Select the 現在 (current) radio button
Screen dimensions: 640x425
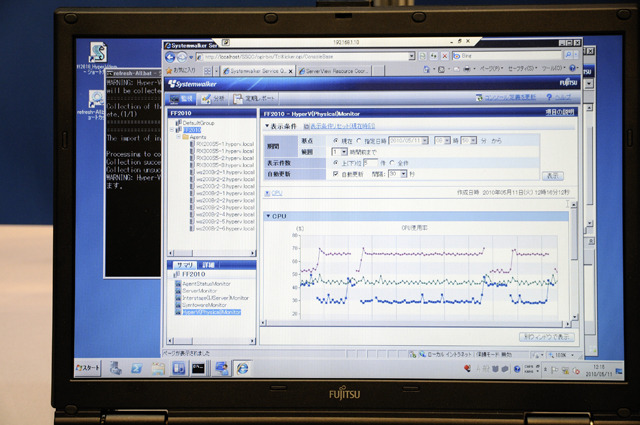[x=336, y=140]
